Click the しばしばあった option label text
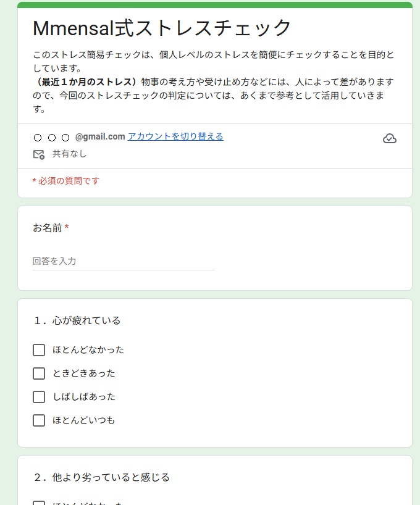420x505 pixels. (x=84, y=397)
